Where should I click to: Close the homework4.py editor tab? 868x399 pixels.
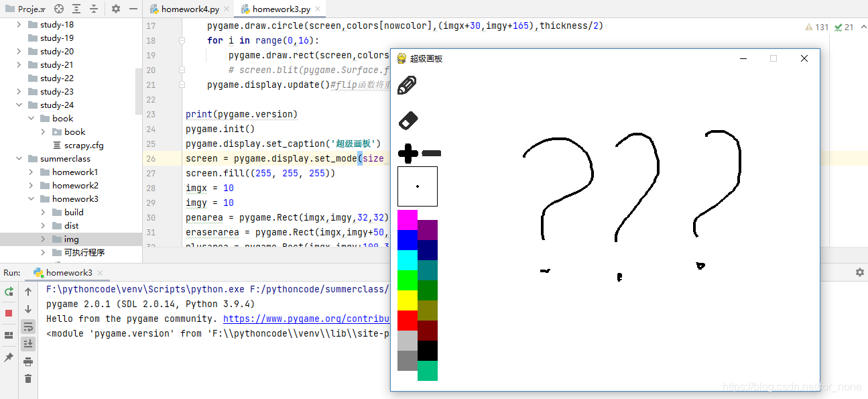[226, 9]
